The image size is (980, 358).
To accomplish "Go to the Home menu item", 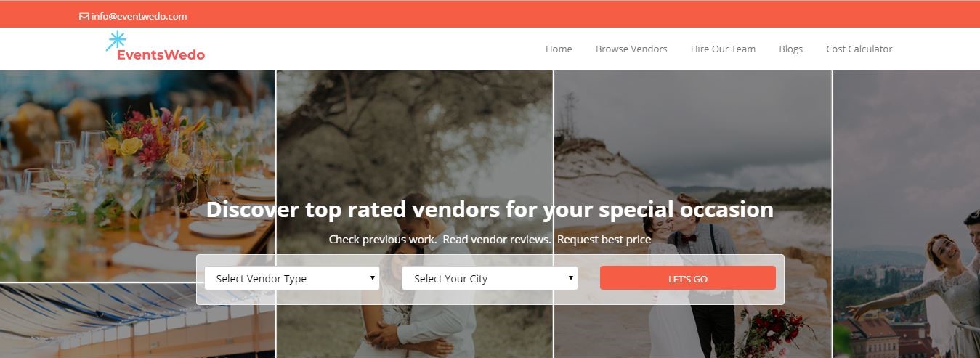I will click(x=559, y=49).
